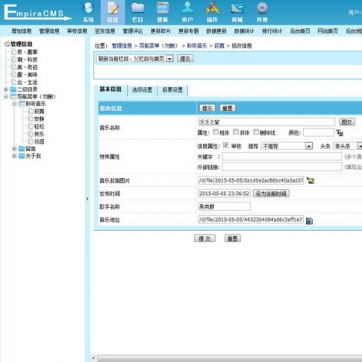Open 增加信息 in the submenu bar

click(22, 31)
